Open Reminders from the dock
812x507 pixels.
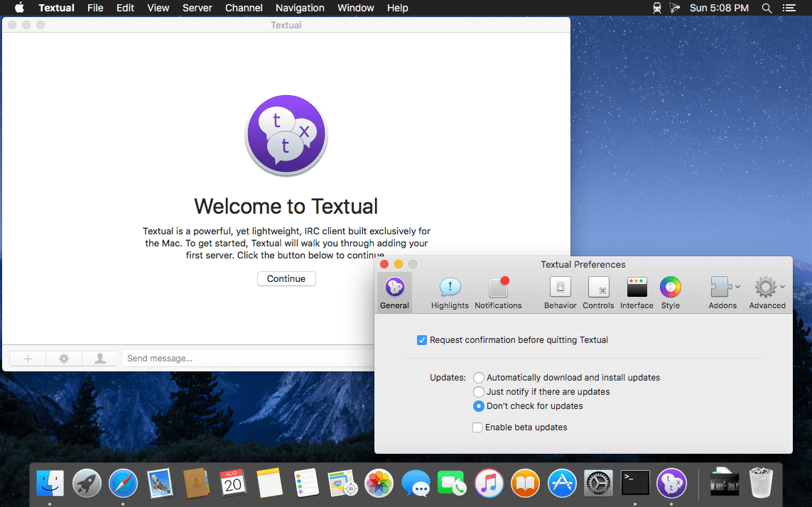(x=306, y=484)
